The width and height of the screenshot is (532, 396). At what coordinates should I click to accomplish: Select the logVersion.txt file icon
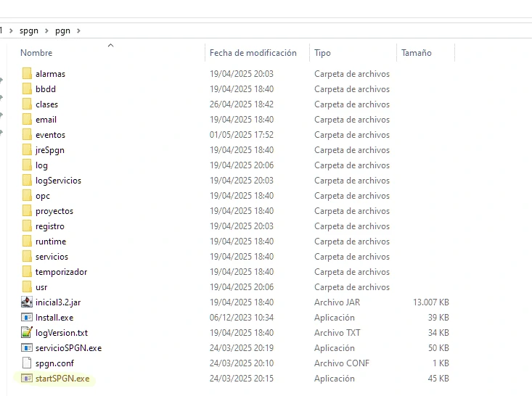point(27,333)
